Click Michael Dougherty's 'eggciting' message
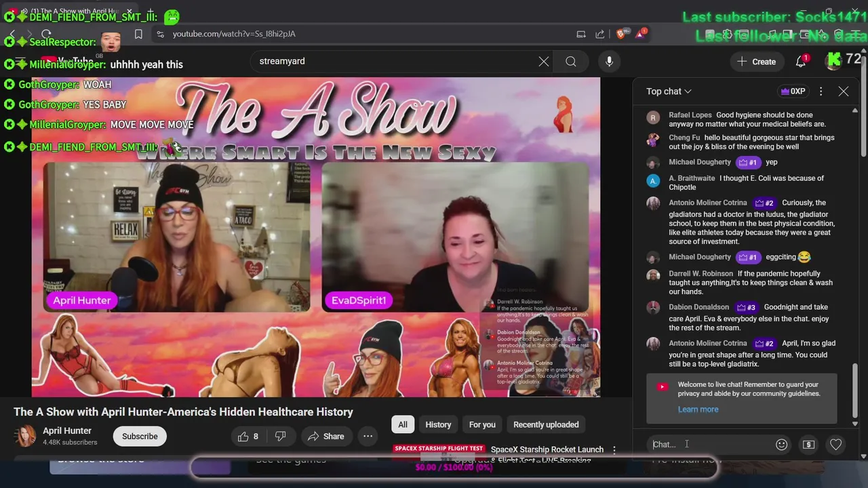 click(x=788, y=258)
